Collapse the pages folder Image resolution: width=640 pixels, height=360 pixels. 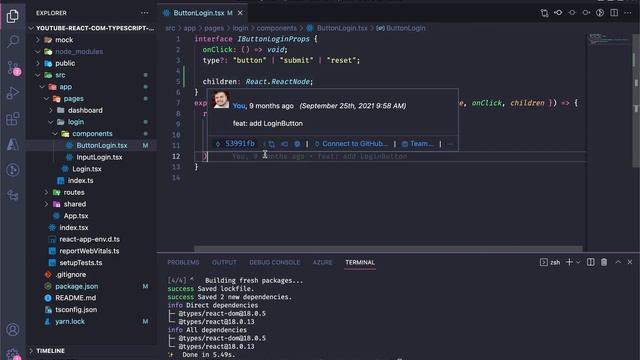[47, 99]
